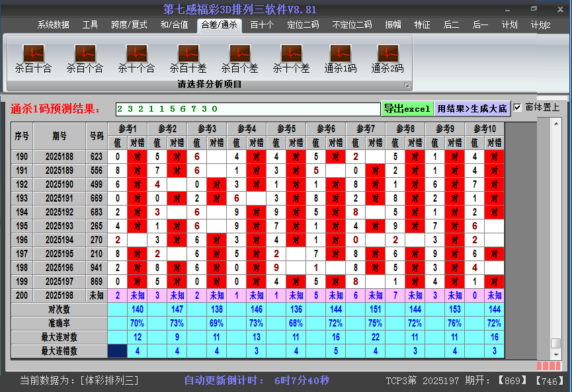The width and height of the screenshot is (572, 392).
Task: Click the table scrollbar down arrow
Action: coord(556,354)
